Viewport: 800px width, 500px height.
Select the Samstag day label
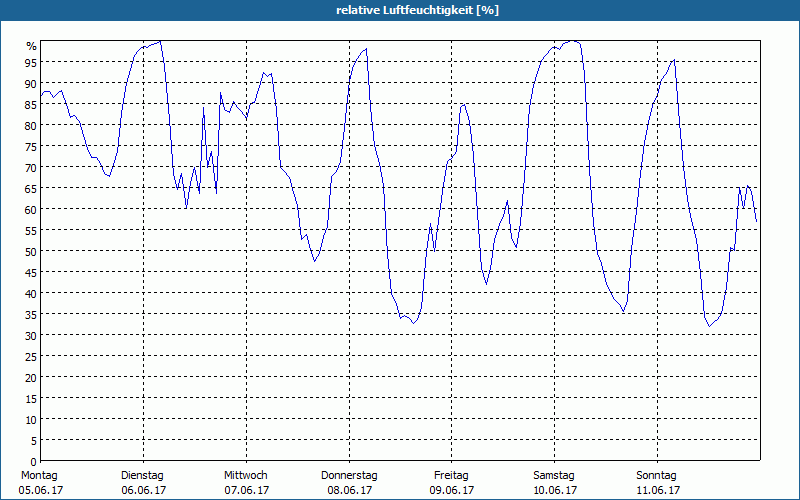(554, 475)
